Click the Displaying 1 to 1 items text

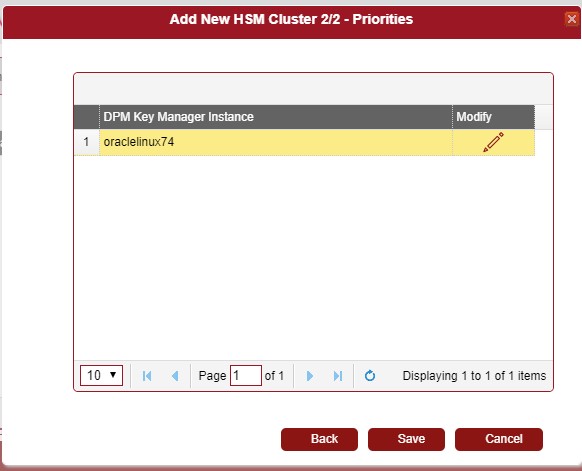474,376
